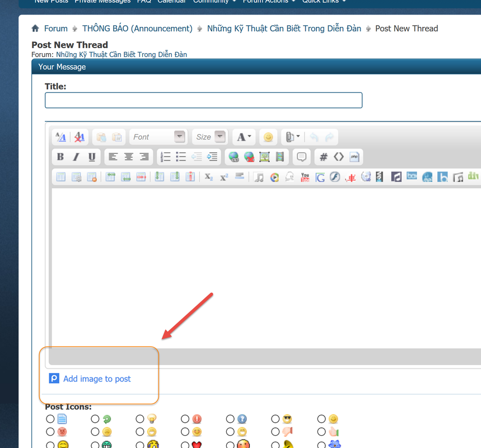This screenshot has width=481, height=448.
Task: Select the green arrow post icon radio
Action: pyautogui.click(x=95, y=418)
